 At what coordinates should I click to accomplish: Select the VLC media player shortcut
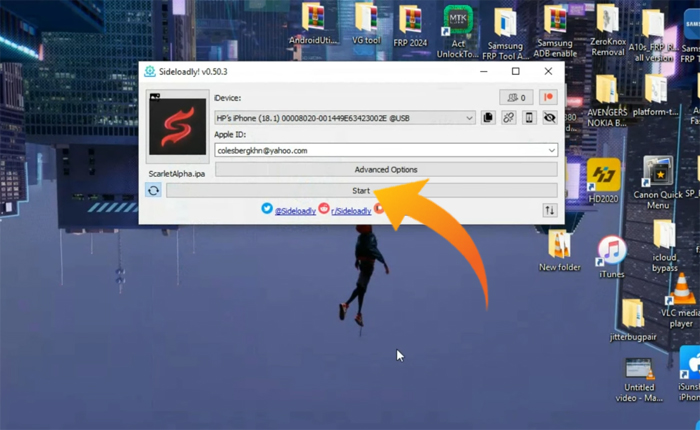681,300
